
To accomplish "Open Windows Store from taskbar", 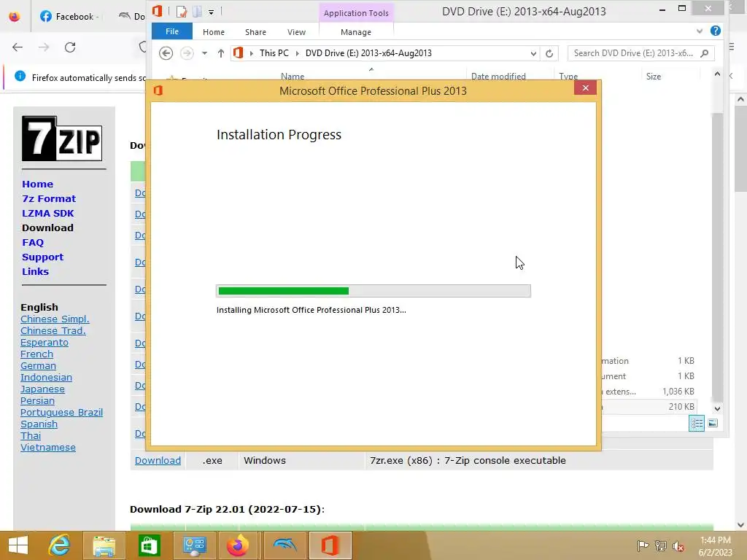I will click(149, 545).
